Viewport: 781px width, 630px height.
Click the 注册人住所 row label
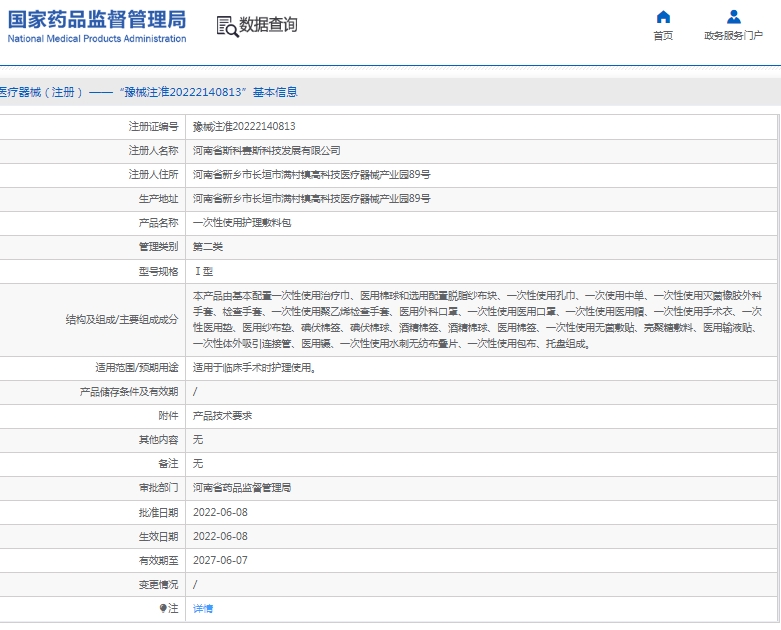point(153,174)
